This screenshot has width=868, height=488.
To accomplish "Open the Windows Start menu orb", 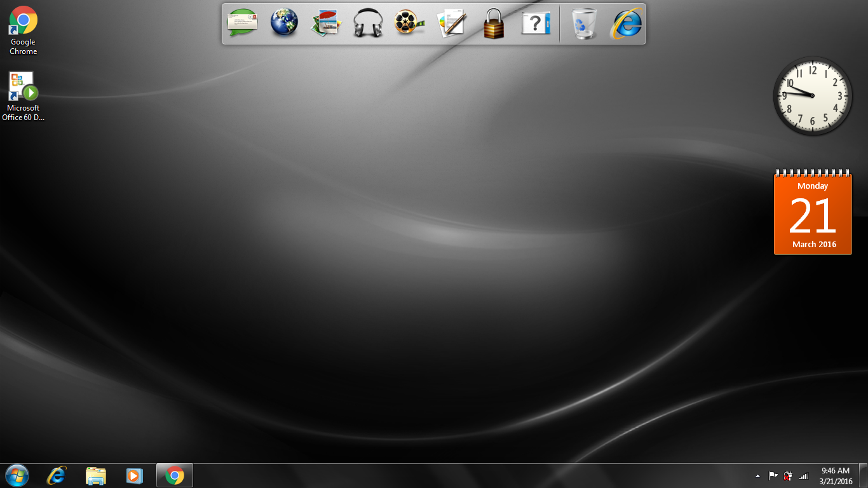I will tap(17, 475).
